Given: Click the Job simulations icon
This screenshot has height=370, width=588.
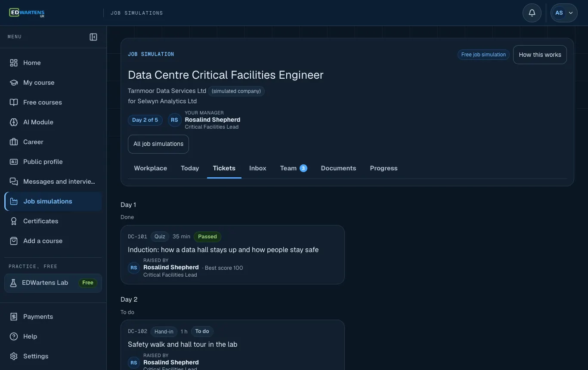Looking at the screenshot, I should click(x=14, y=201).
